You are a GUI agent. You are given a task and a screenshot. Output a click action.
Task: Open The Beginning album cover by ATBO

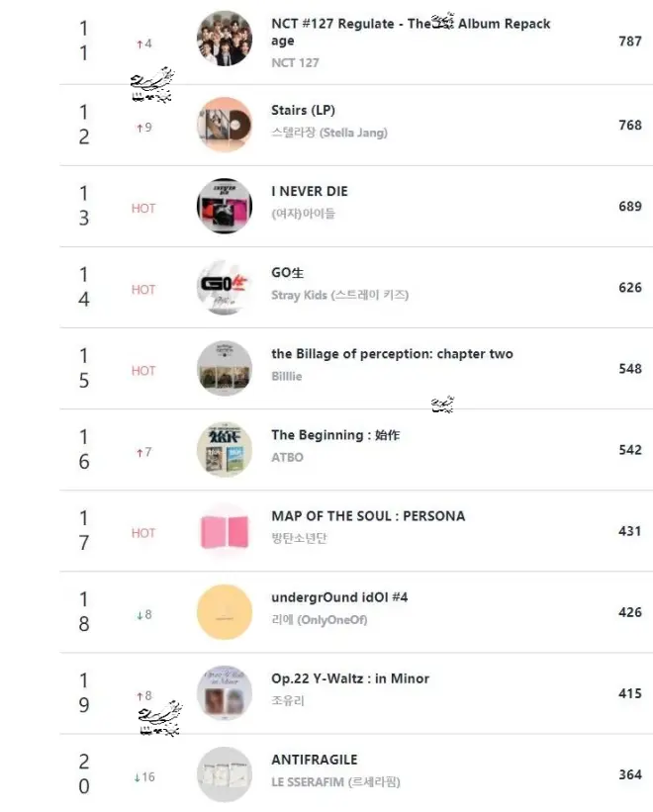coord(225,449)
